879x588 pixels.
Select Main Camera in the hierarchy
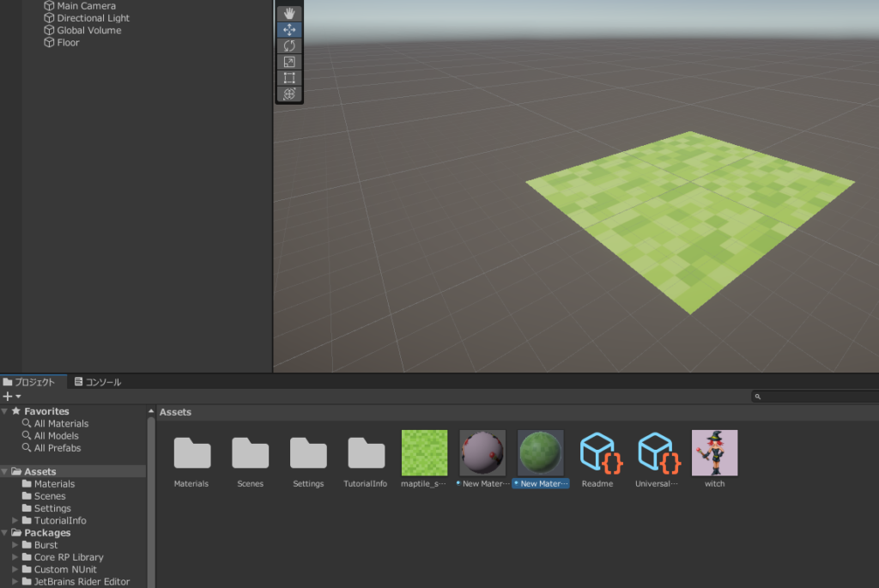coord(86,6)
